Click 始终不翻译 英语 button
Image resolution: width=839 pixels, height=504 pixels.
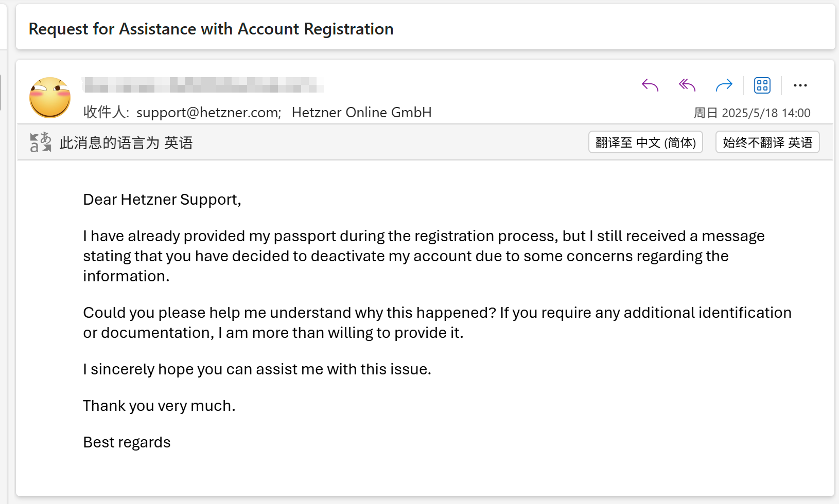pos(767,142)
